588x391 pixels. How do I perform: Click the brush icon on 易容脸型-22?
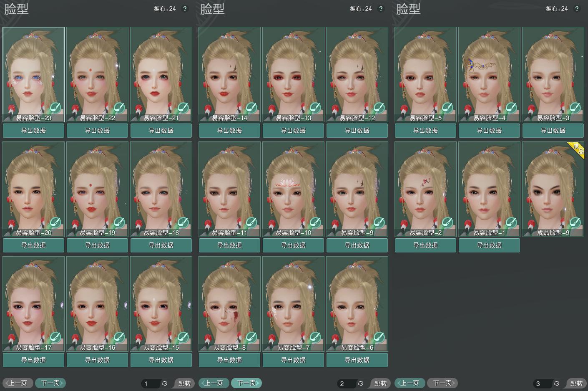click(x=119, y=108)
